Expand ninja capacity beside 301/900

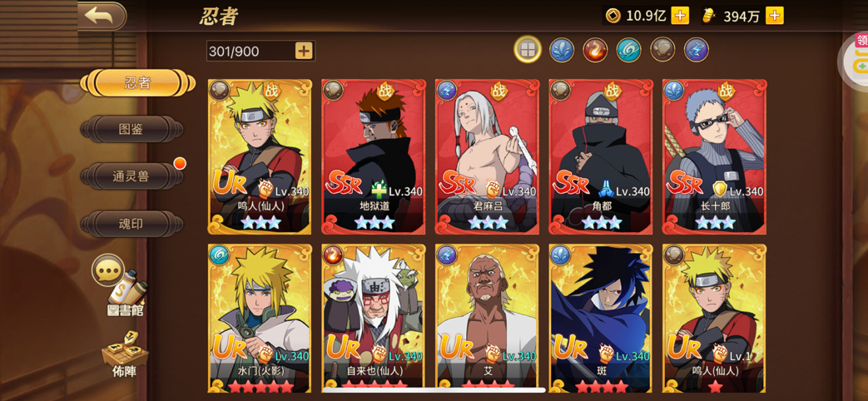coord(304,51)
